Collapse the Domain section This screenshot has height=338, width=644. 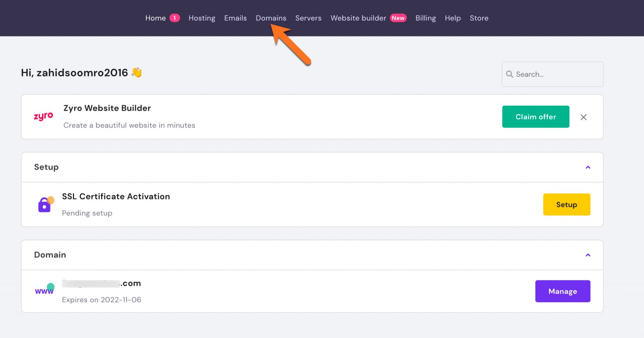(588, 255)
